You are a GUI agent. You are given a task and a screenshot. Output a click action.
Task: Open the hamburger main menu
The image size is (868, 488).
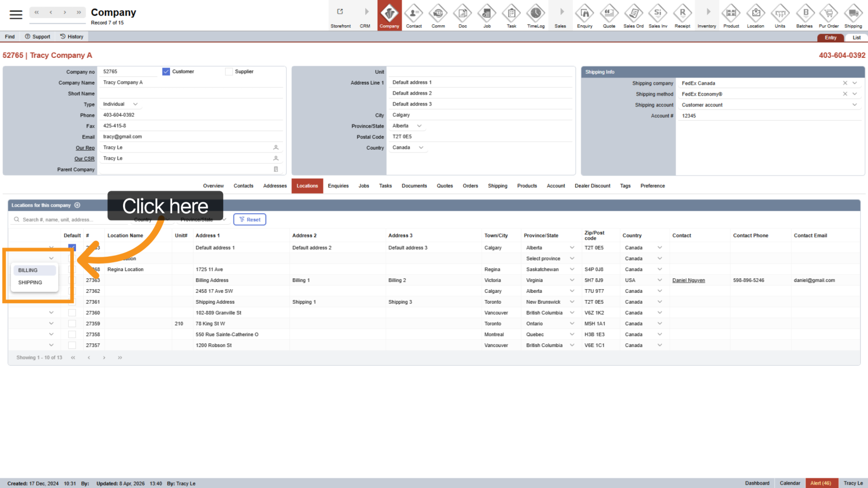(16, 14)
